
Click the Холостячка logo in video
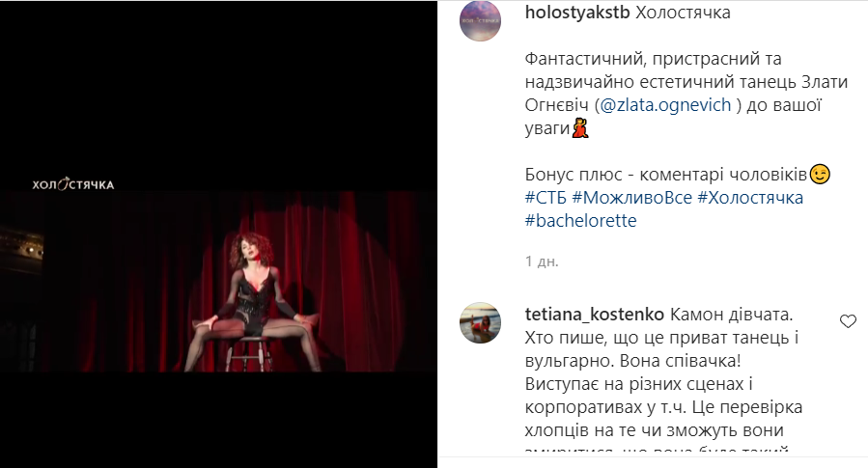(x=73, y=184)
